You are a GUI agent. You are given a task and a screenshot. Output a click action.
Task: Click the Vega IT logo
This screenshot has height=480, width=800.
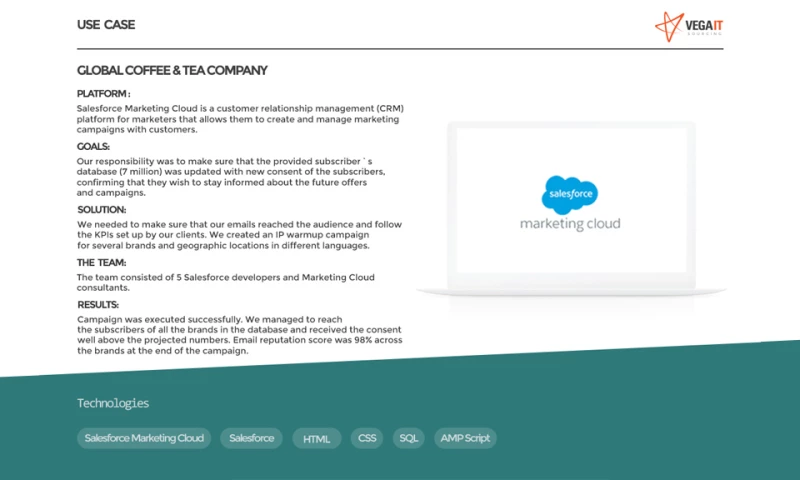point(689,27)
